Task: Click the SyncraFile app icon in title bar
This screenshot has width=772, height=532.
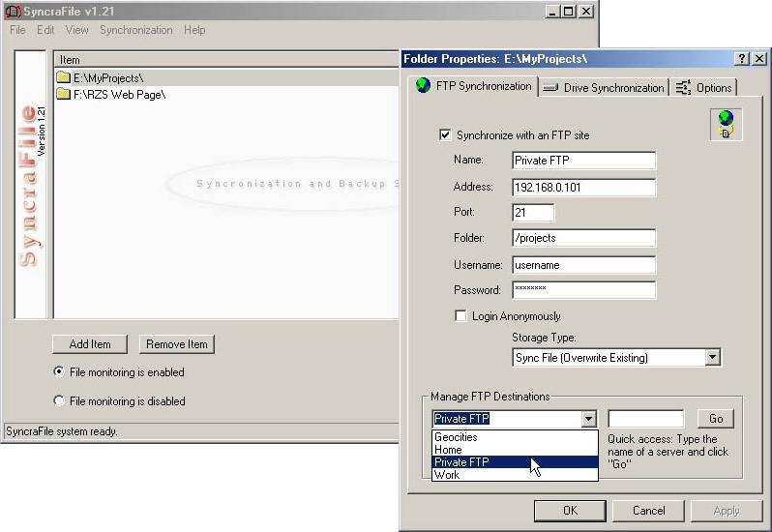Action: [13, 11]
